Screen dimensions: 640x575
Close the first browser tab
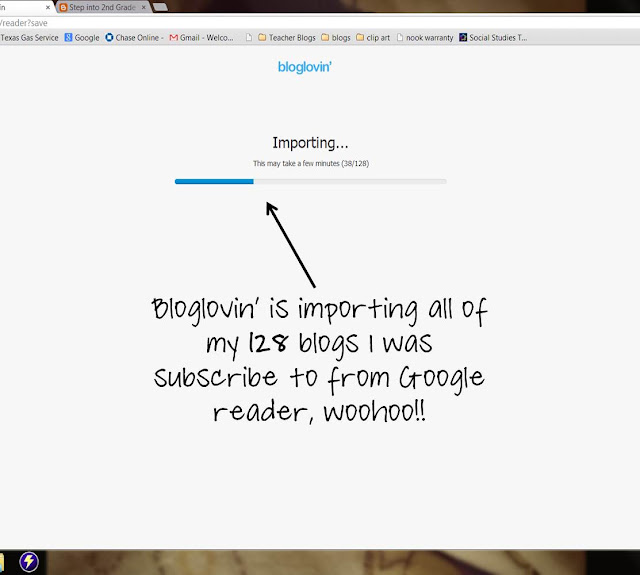click(48, 7)
